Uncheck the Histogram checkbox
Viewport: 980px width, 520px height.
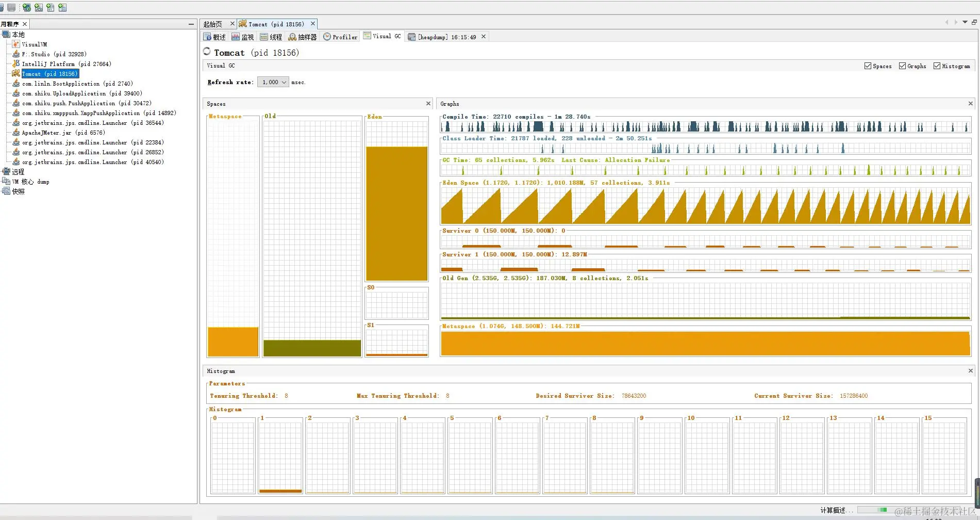[x=937, y=66]
